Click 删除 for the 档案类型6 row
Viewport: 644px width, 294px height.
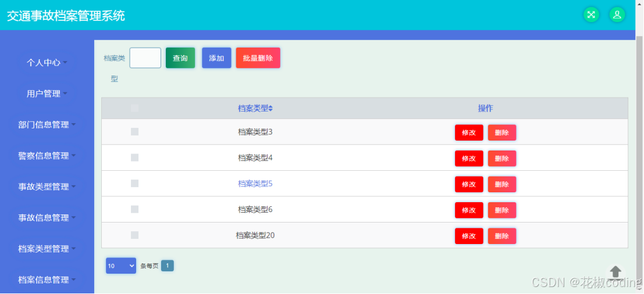click(x=502, y=210)
